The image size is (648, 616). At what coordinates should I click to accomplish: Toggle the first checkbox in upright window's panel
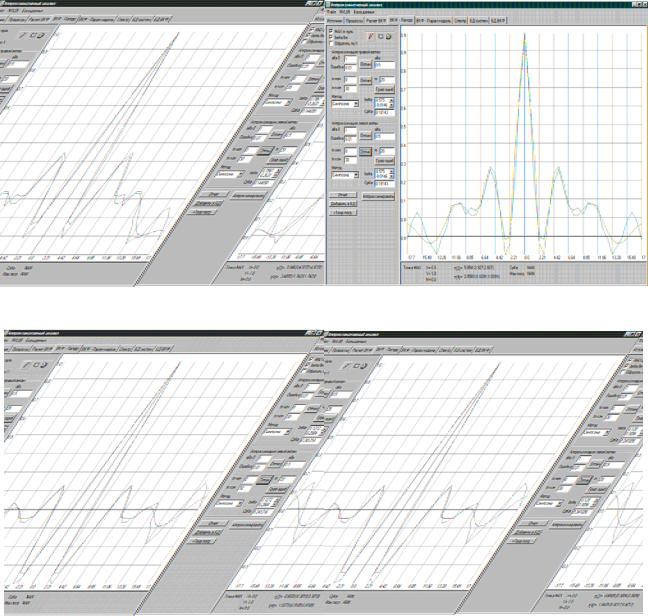coord(331,31)
